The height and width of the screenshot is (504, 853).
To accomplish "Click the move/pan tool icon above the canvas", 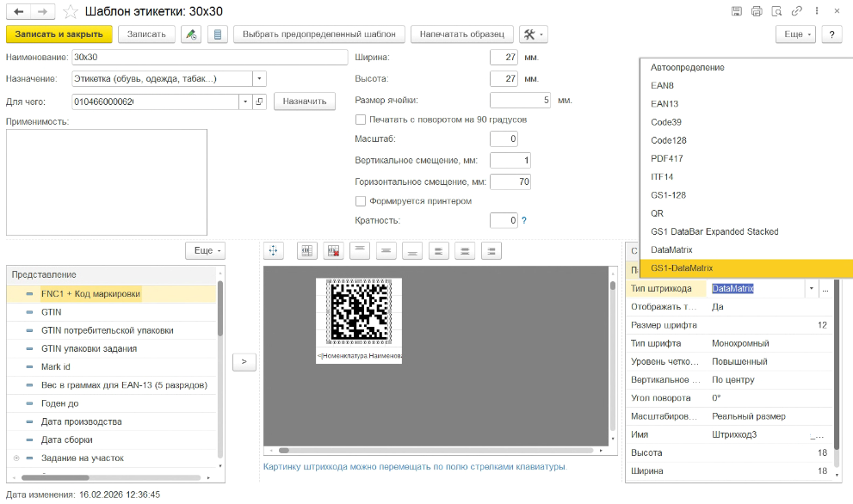I will (273, 250).
